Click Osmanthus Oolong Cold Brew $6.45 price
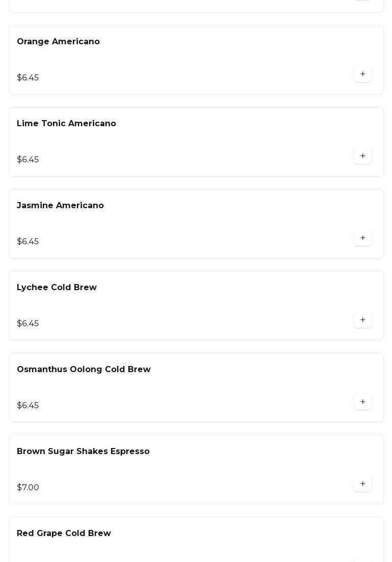The height and width of the screenshot is (562, 392). point(28,405)
